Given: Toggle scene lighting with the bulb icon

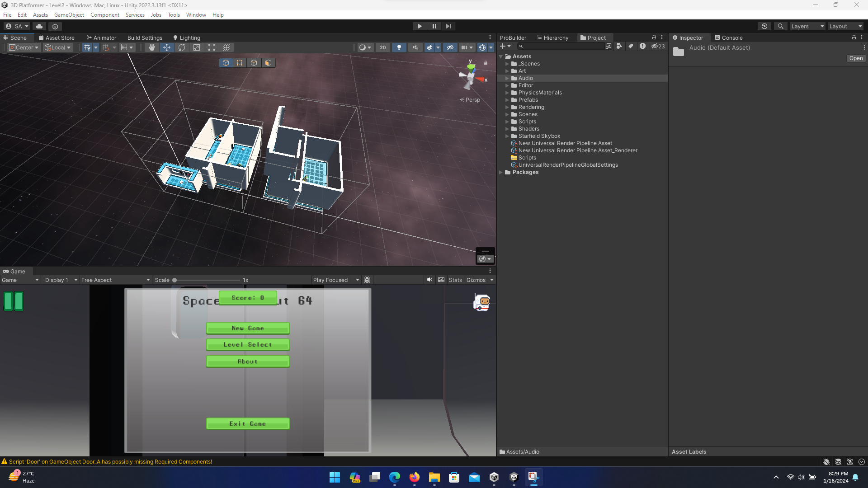Looking at the screenshot, I should (399, 47).
